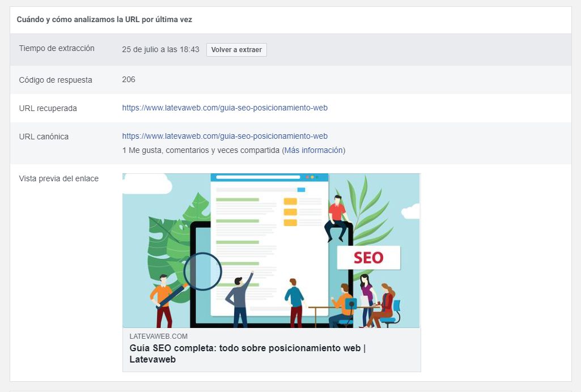Click the "Cuándo y cómo analizamos la URL" heading

(x=104, y=20)
